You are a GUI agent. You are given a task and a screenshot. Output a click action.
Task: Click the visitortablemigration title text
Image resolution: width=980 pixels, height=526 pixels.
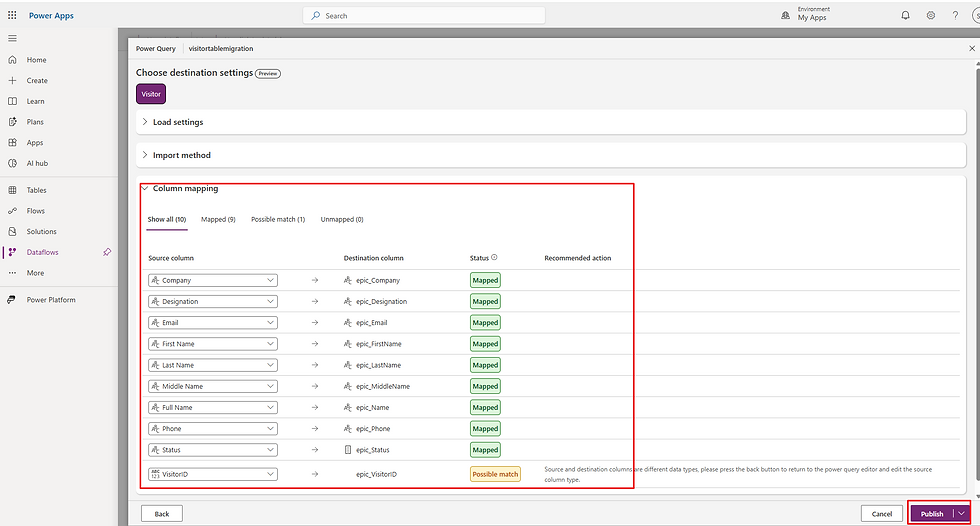click(x=221, y=48)
